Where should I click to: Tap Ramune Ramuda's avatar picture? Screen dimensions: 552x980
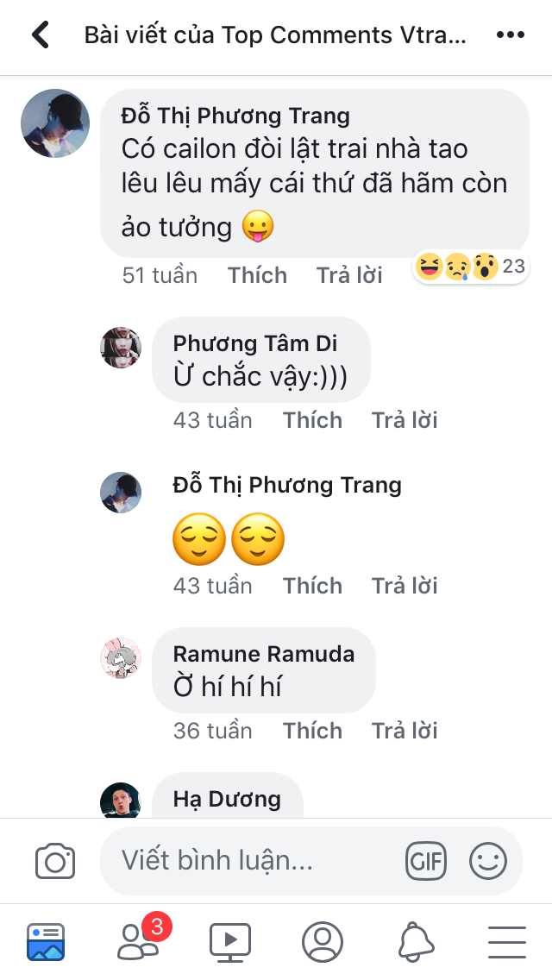pos(121,658)
